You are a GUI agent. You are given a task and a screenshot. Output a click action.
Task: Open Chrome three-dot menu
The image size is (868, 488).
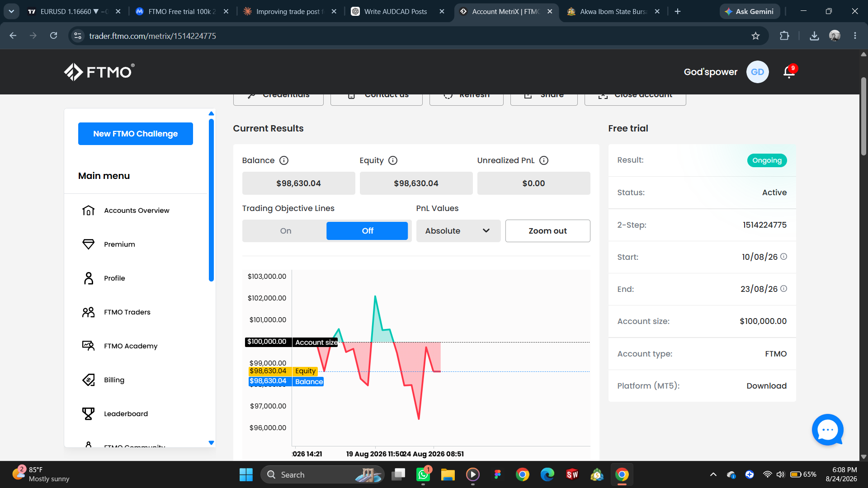tap(855, 36)
